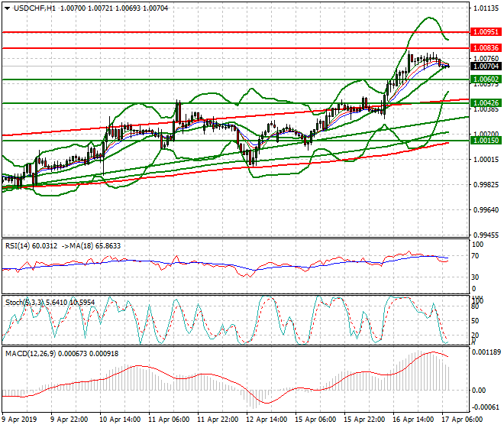The image size is (504, 428).
Task: Select the 12 Apr 14:00 time axis label
Action: tap(267, 420)
